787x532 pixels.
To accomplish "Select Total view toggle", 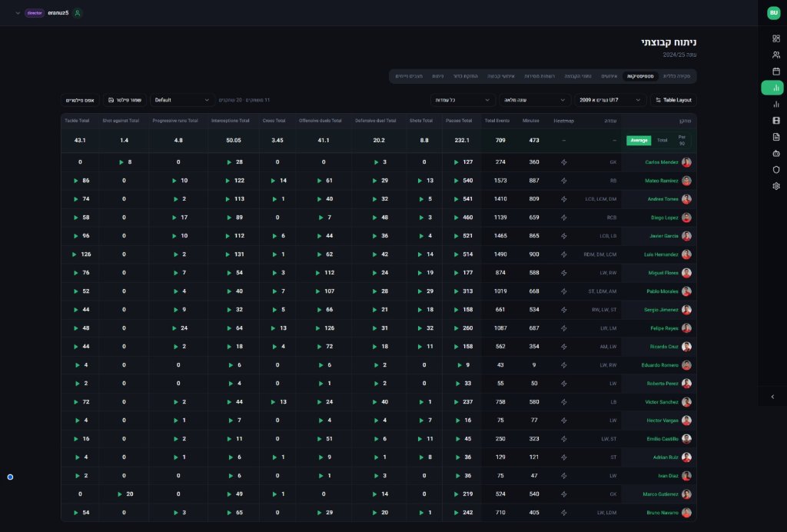I will click(662, 141).
